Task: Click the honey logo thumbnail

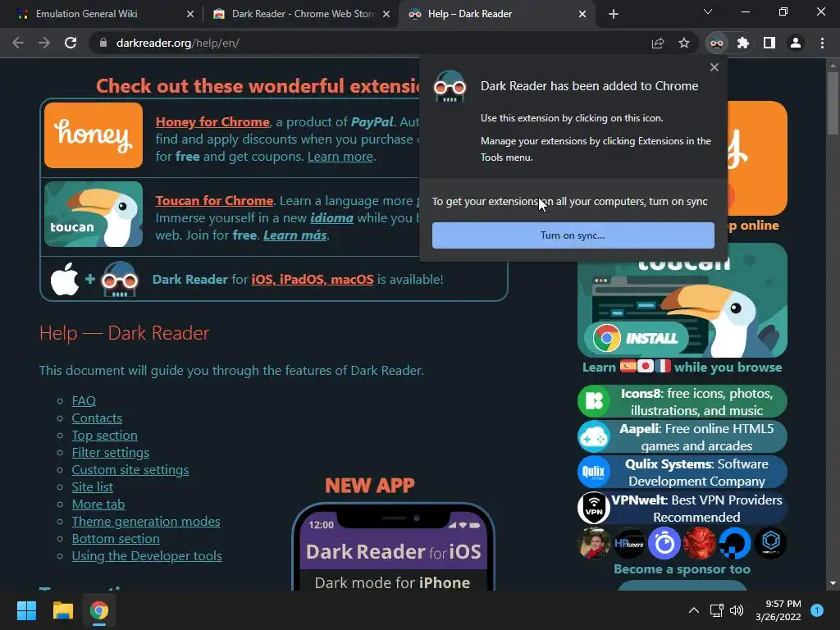Action: pyautogui.click(x=94, y=135)
